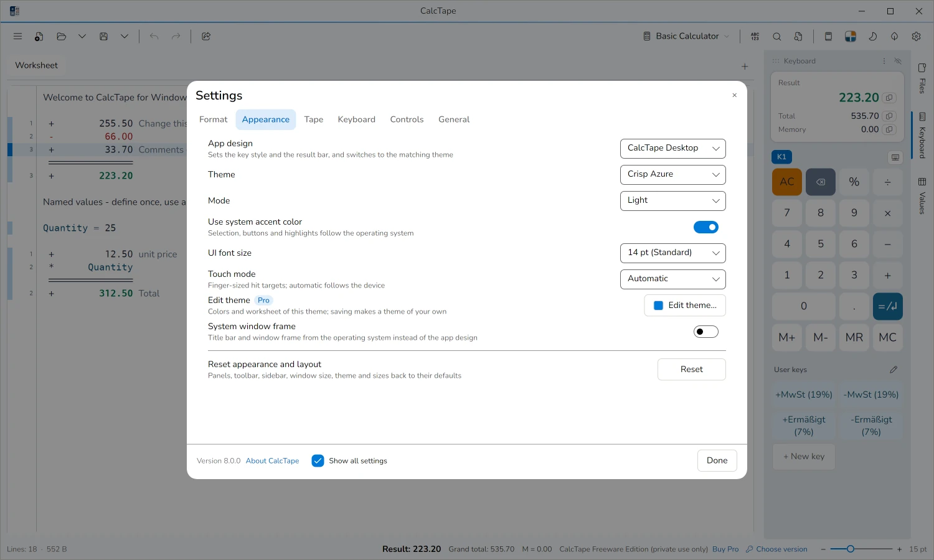Click the save disk icon
This screenshot has width=934, height=560.
point(104,36)
